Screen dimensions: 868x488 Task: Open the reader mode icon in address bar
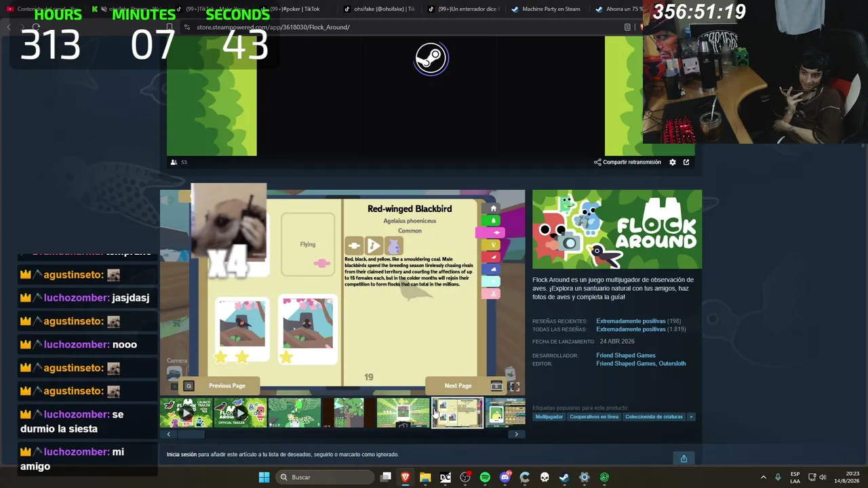[x=627, y=27]
